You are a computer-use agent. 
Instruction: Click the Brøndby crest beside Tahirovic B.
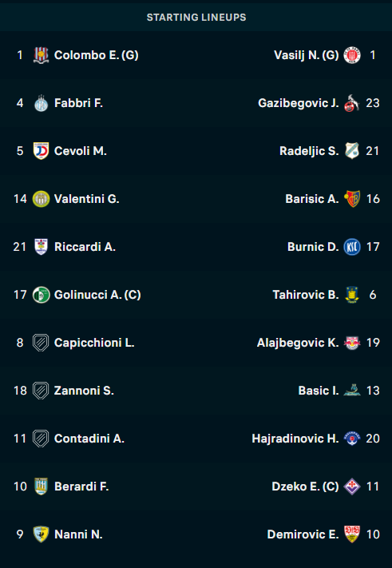(352, 295)
